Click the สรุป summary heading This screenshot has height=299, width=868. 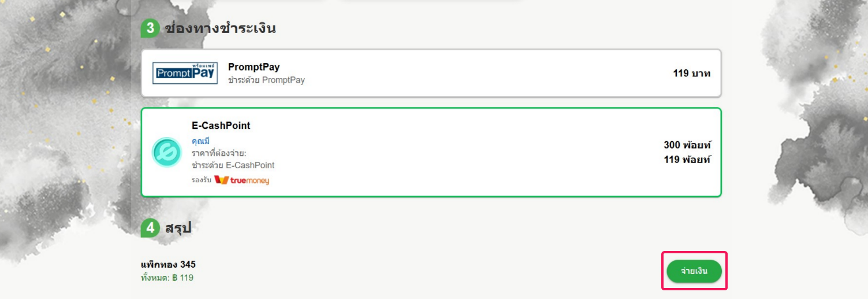click(178, 228)
